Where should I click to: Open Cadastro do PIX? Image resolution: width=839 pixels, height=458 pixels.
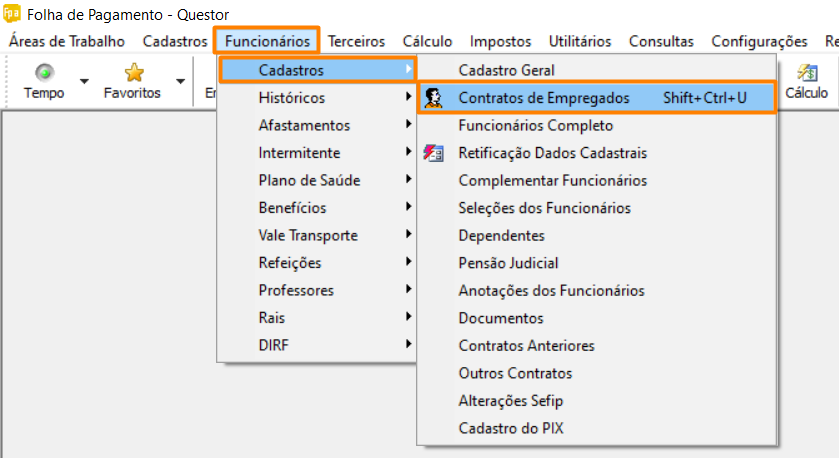pos(511,428)
